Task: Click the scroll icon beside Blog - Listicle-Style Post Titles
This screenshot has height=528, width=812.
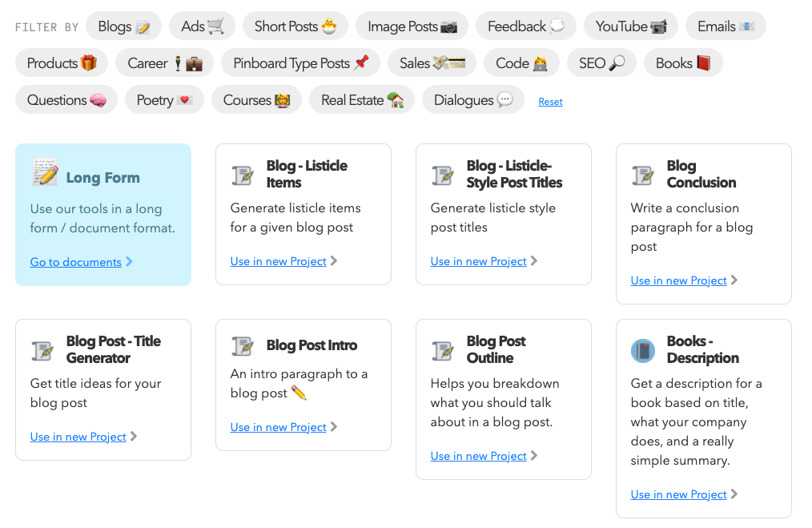Action: pyautogui.click(x=443, y=175)
